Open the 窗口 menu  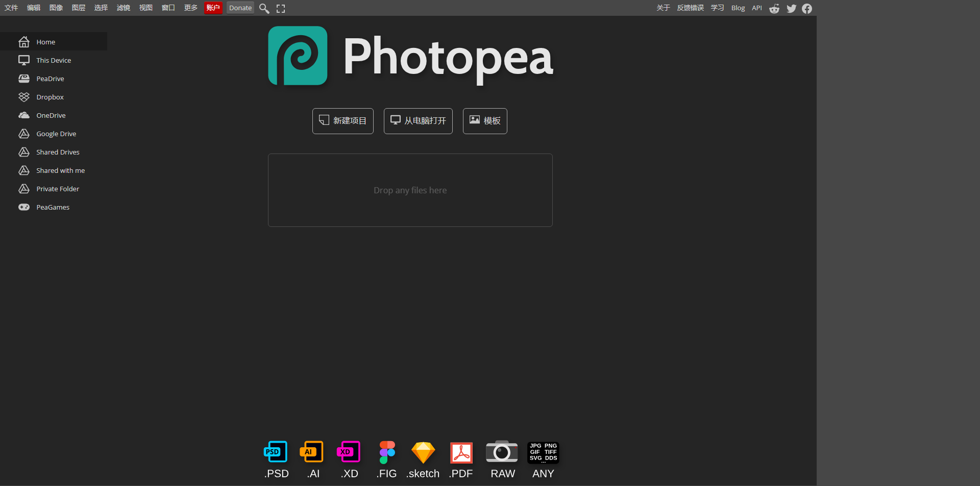168,8
